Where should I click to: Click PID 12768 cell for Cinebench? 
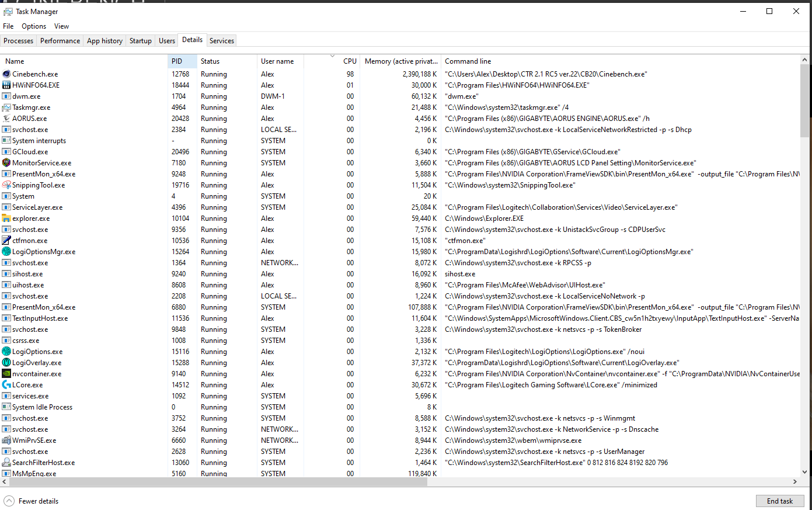pyautogui.click(x=180, y=74)
